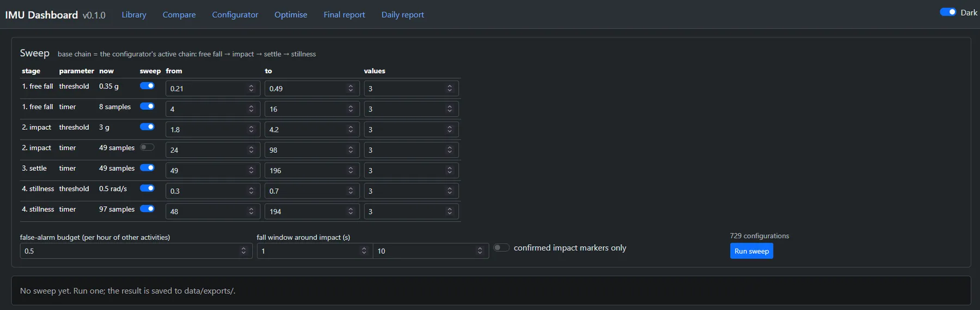Edit fall window start value 1

(315, 251)
